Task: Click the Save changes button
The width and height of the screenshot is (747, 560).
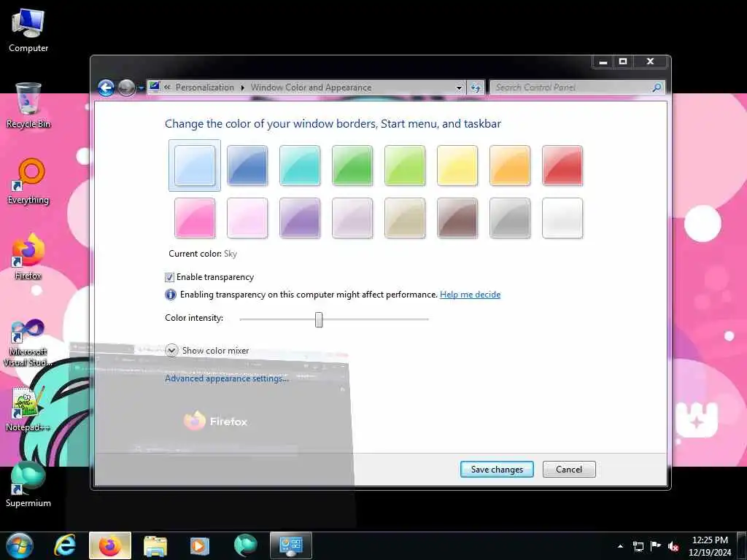Action: coord(497,469)
